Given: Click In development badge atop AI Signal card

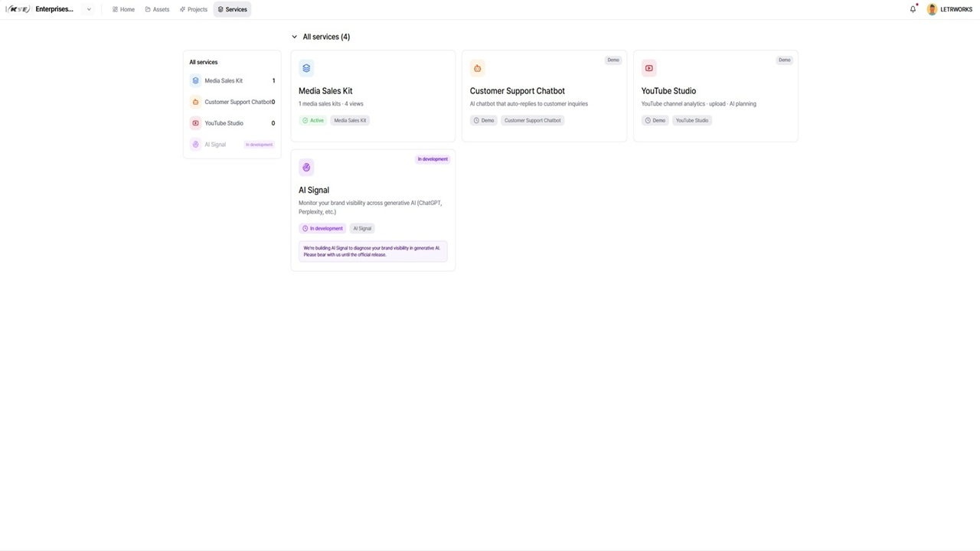Looking at the screenshot, I should pos(433,159).
